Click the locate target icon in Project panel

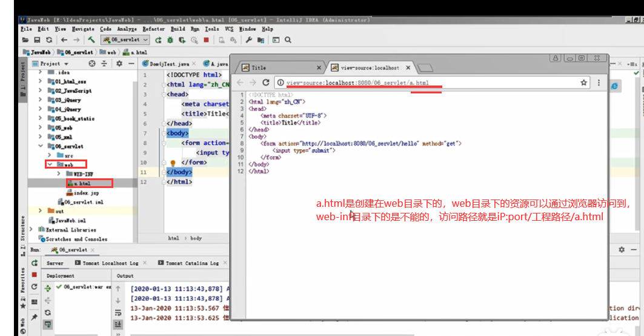point(92,63)
